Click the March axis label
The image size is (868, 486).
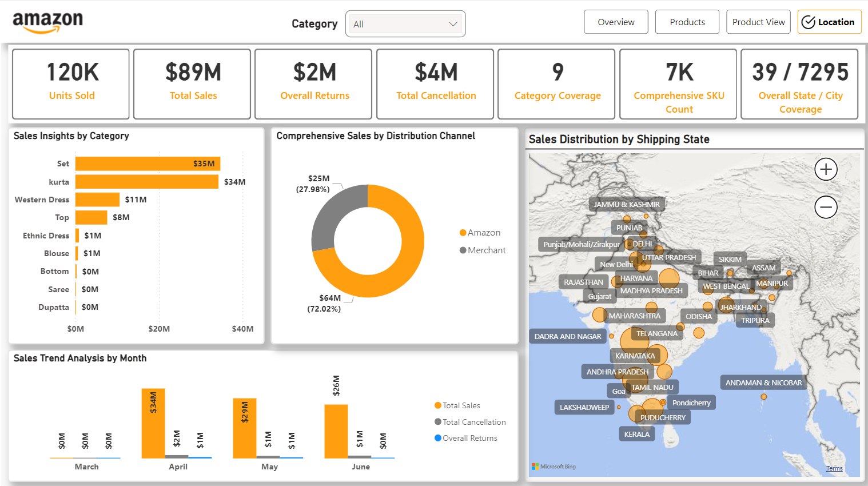tap(86, 467)
